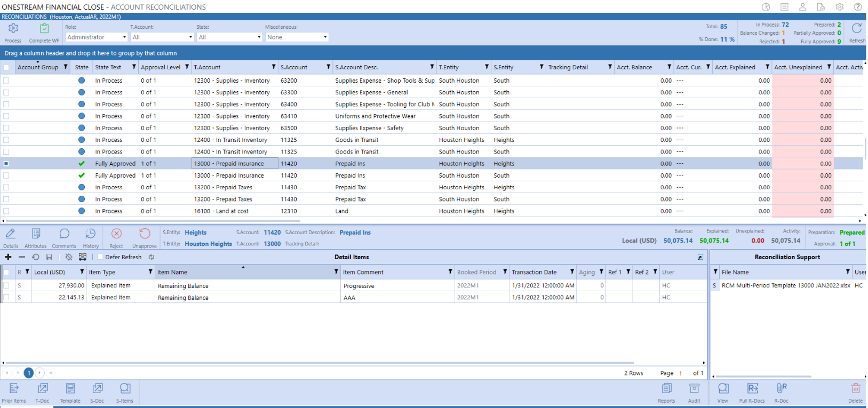Sort by the Transaction Date column header
Viewport: 868px width, 408px height.
pos(534,272)
